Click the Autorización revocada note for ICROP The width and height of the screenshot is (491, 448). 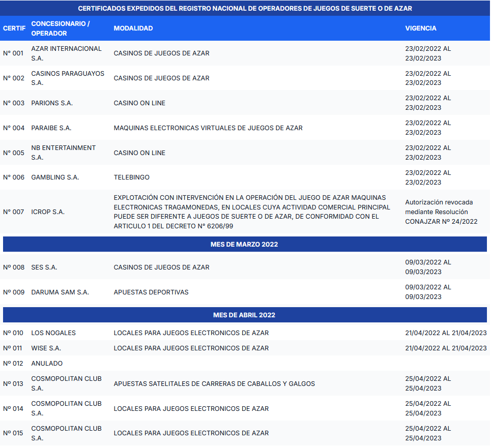pyautogui.click(x=441, y=212)
